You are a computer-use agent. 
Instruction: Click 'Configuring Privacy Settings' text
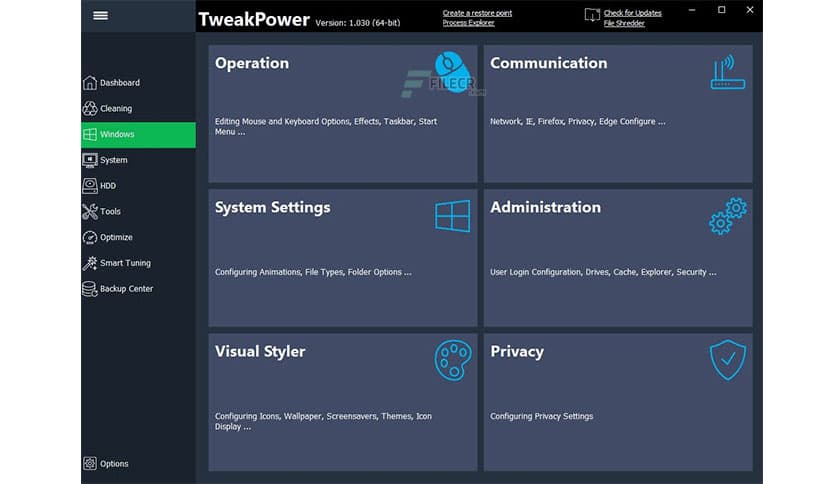click(541, 416)
